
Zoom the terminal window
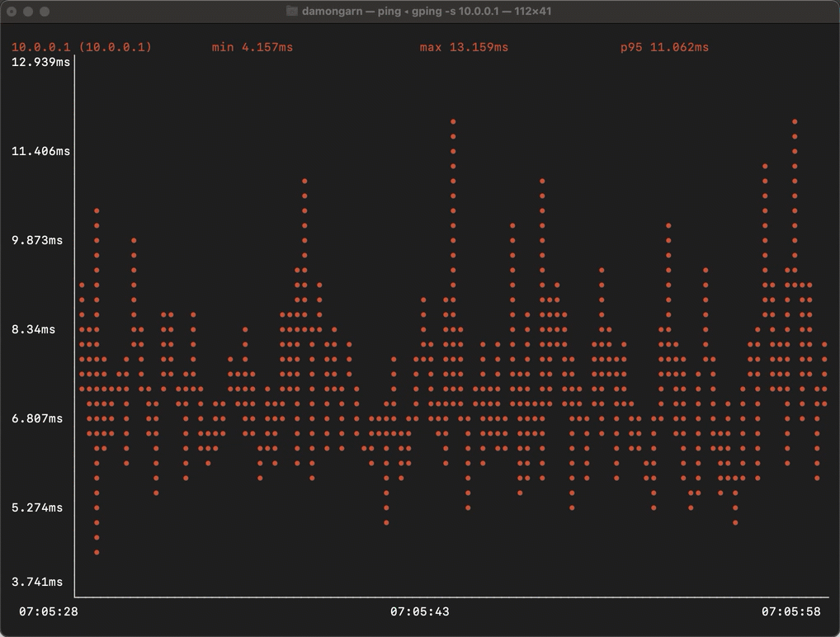(45, 12)
